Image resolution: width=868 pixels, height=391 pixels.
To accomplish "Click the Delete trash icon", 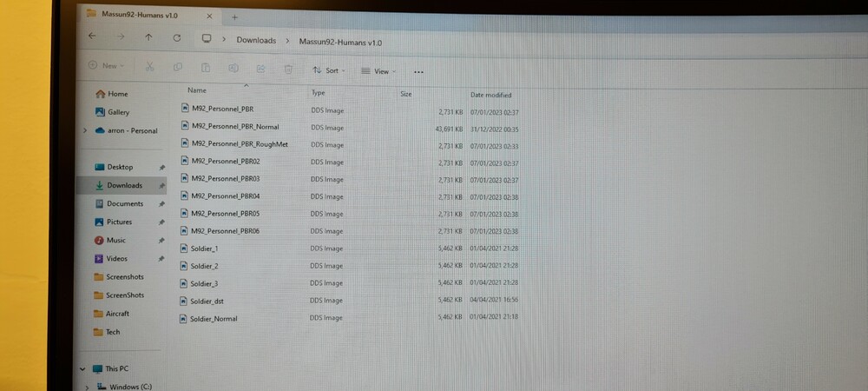I will point(288,70).
